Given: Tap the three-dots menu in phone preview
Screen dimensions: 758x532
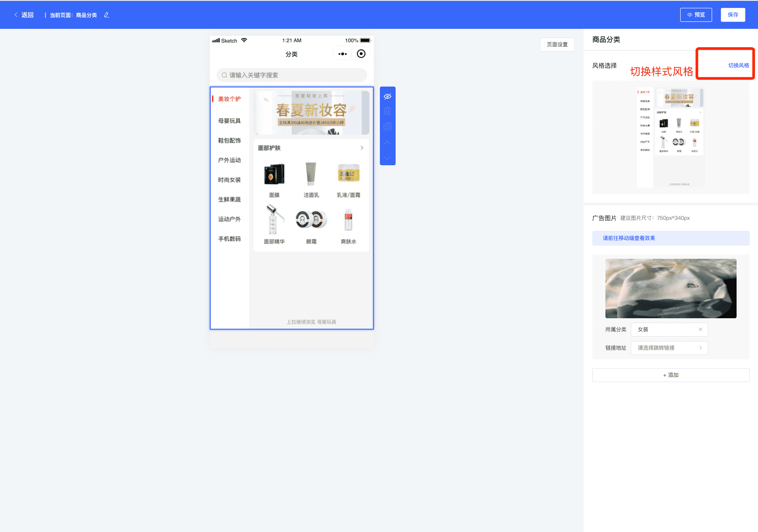Looking at the screenshot, I should (x=343, y=54).
